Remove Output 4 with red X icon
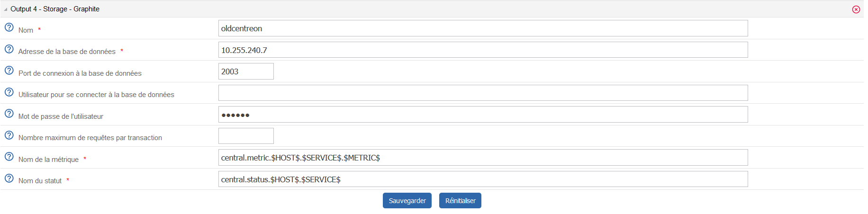The image size is (868, 214). click(856, 9)
